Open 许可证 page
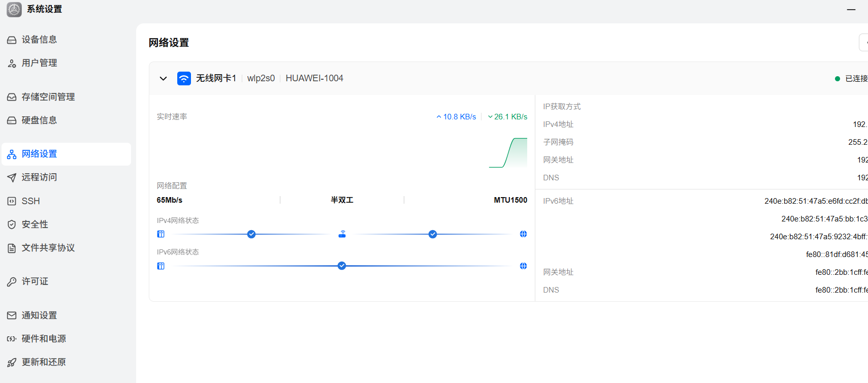868x383 pixels. [67, 281]
